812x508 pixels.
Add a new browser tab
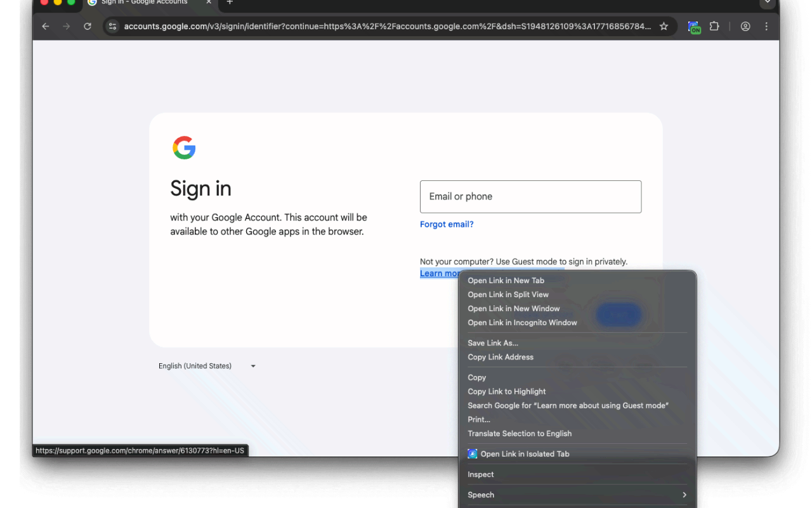coord(230,3)
